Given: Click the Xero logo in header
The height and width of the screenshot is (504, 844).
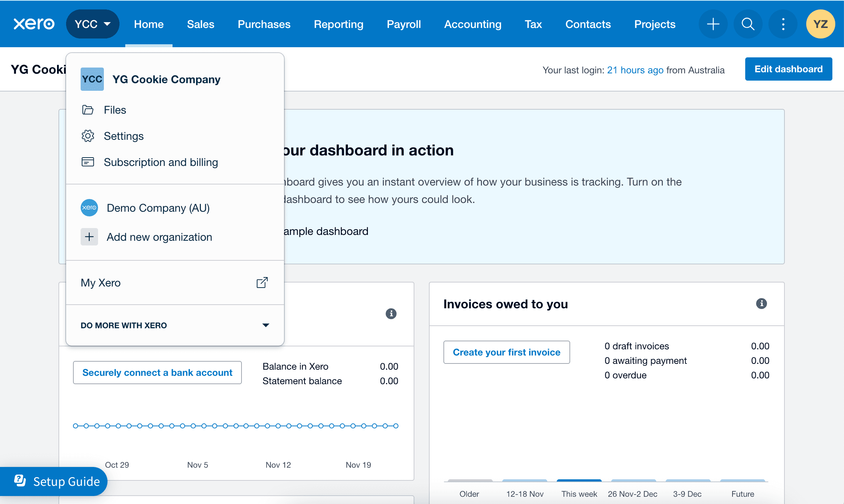Looking at the screenshot, I should tap(34, 24).
